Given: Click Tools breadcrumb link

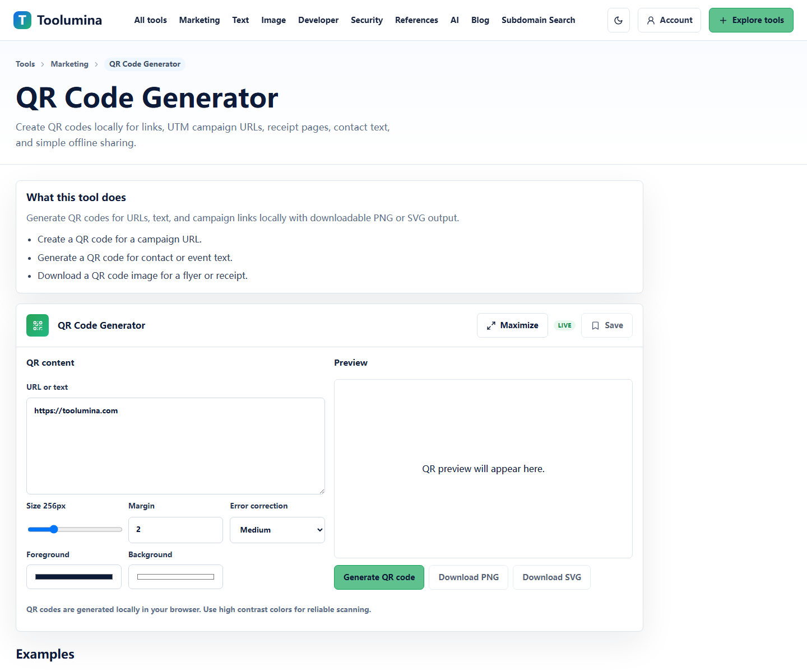Looking at the screenshot, I should pos(25,64).
